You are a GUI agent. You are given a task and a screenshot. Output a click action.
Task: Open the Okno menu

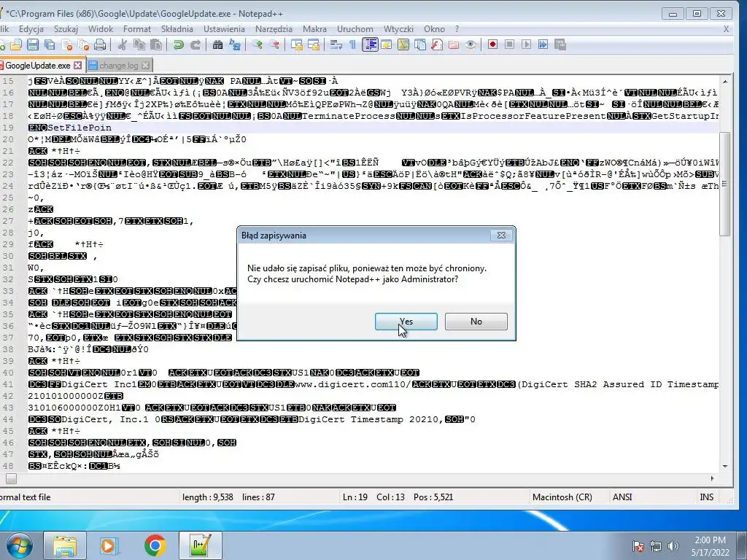pos(434,29)
